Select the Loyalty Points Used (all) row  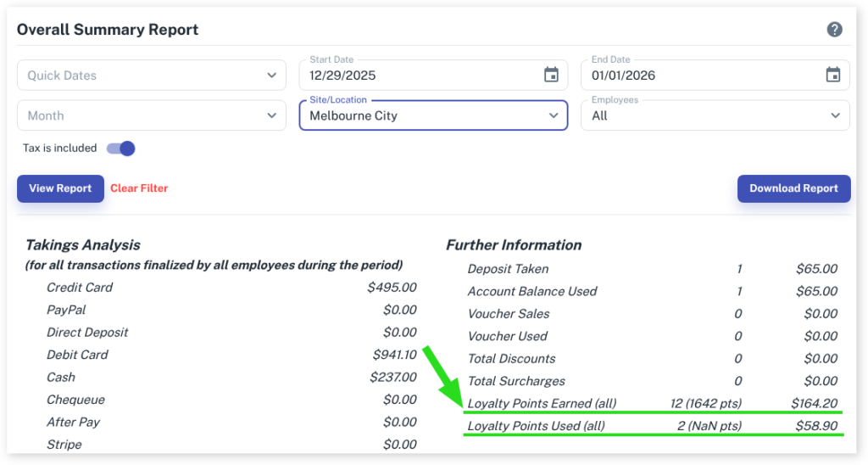(x=653, y=426)
